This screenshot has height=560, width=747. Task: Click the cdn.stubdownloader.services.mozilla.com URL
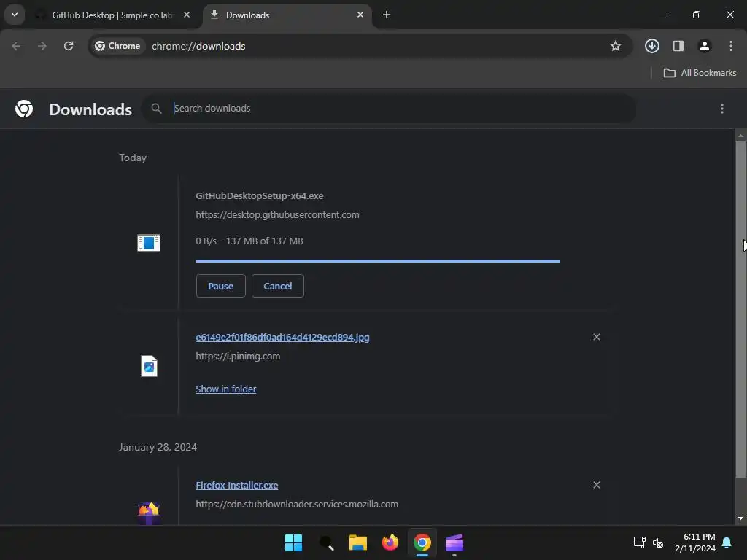point(297,505)
